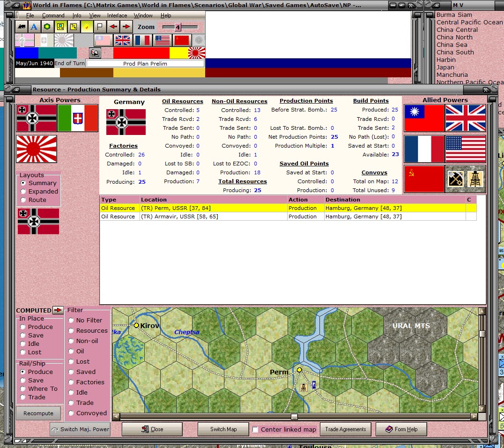This screenshot has width=504, height=448.
Task: Click the Recompute button
Action: point(38,413)
